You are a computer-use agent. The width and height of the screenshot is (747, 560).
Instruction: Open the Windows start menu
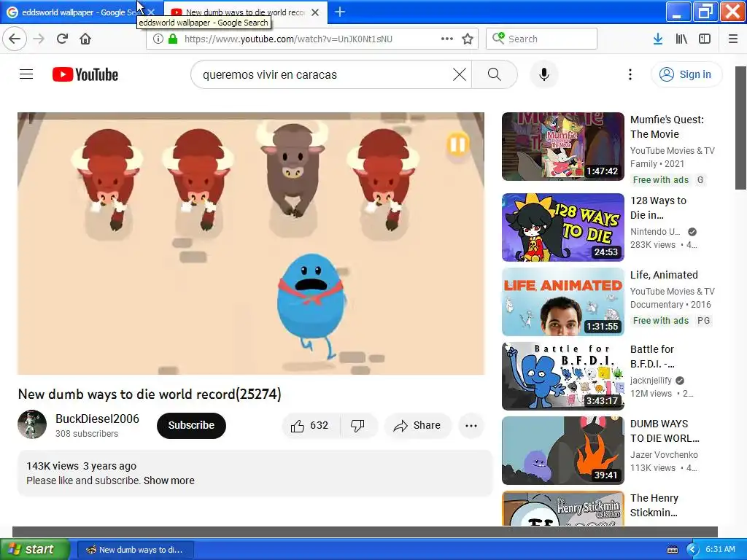35,549
